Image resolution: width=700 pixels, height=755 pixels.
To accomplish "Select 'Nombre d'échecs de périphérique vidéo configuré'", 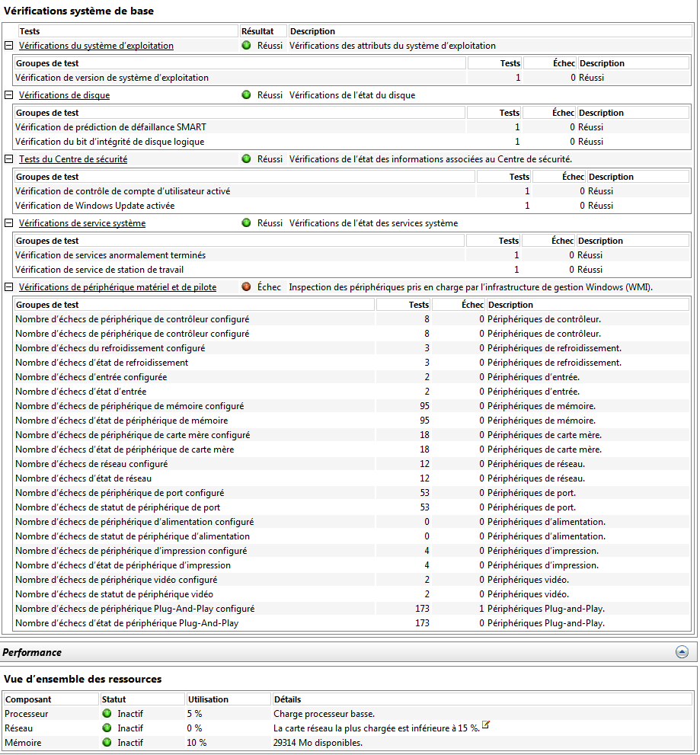I will [x=352, y=579].
